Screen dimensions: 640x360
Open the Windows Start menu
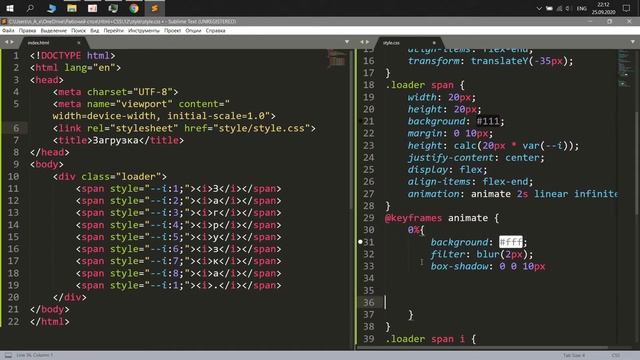pyautogui.click(x=10, y=8)
